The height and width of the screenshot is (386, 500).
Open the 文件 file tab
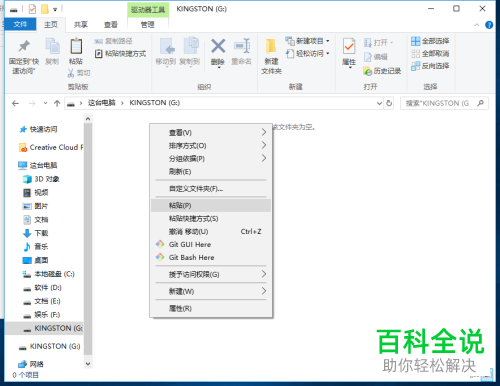tap(20, 24)
